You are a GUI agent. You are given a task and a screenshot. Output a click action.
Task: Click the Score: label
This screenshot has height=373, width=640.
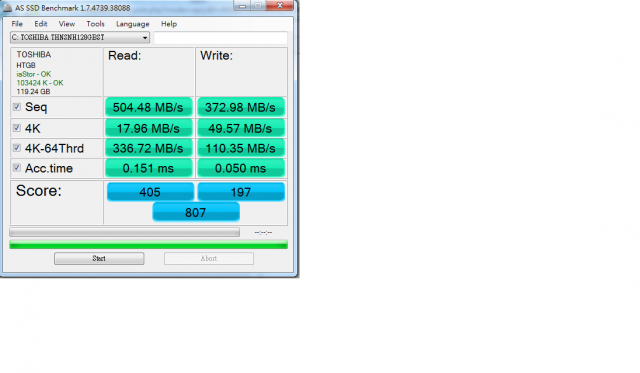pyautogui.click(x=39, y=191)
